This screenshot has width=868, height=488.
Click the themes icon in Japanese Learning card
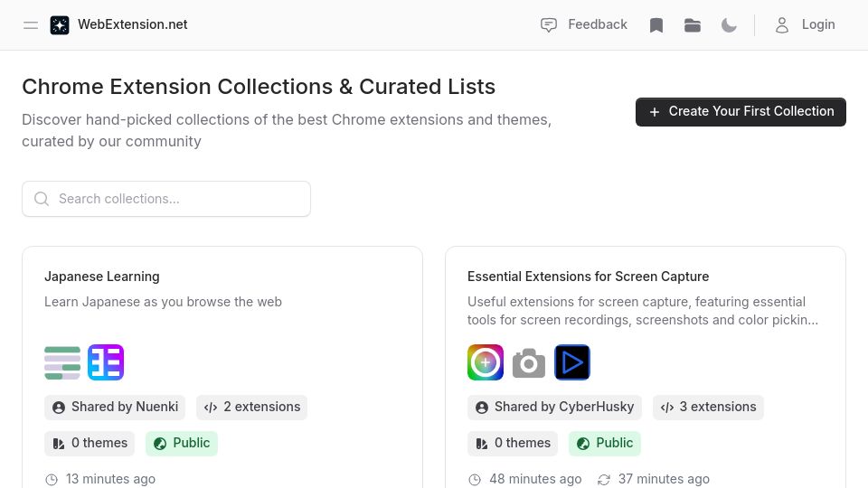pyautogui.click(x=59, y=444)
